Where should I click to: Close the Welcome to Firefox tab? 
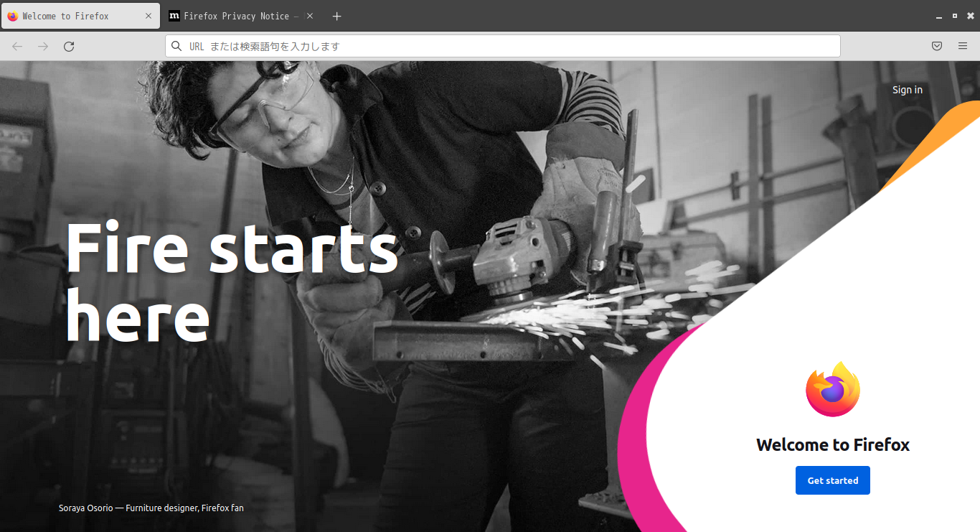click(x=149, y=16)
